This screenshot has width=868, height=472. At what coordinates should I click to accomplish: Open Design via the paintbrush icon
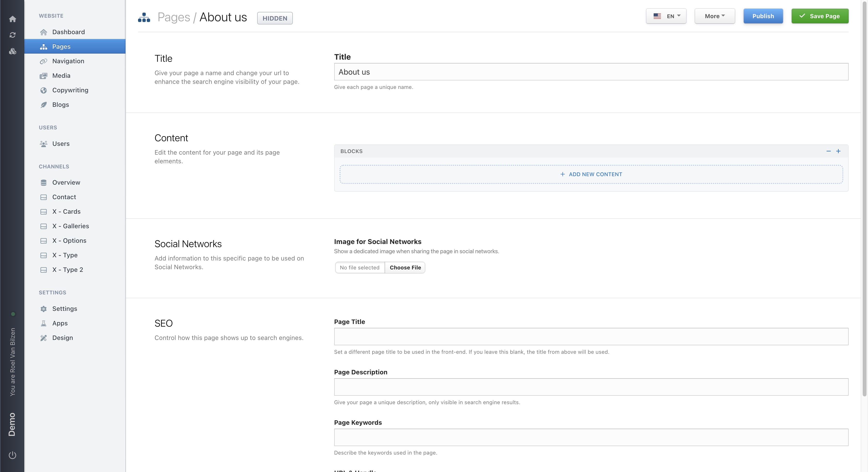click(x=44, y=338)
